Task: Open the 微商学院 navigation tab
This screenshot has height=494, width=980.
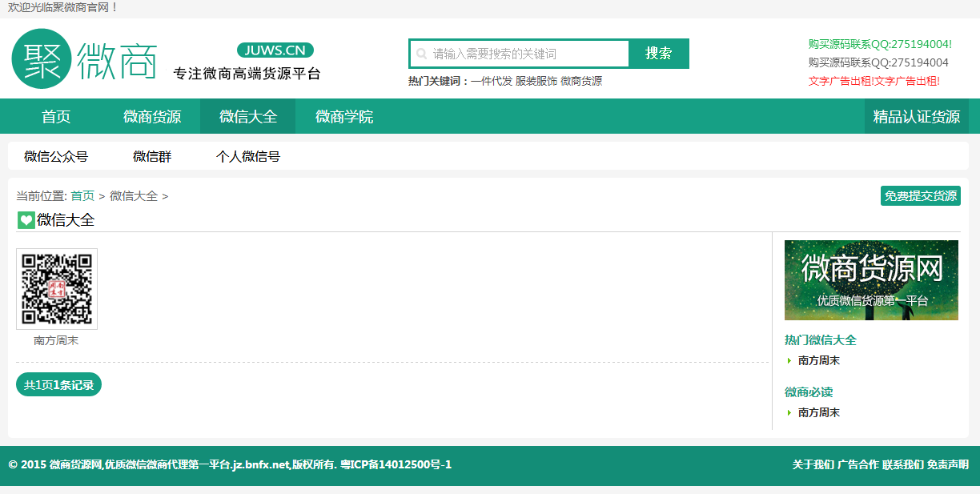Action: point(344,117)
